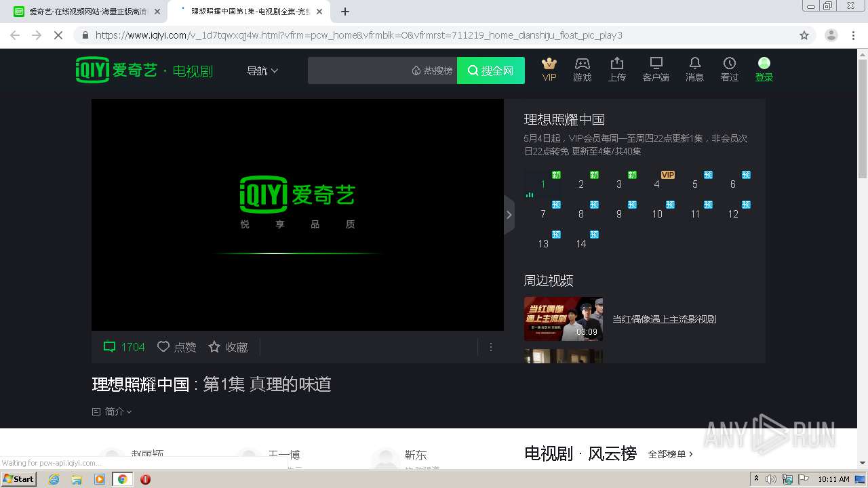868x488 pixels.
Task: Open the 游戏 game controller icon
Action: coord(583,64)
